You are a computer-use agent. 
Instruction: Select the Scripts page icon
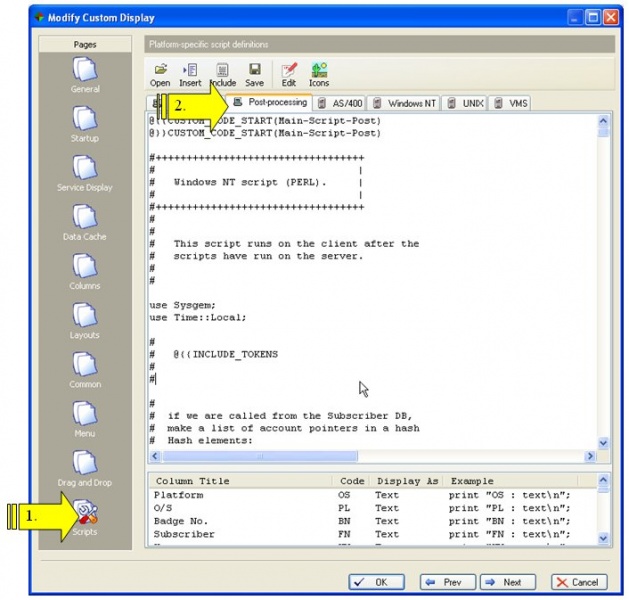tap(85, 514)
